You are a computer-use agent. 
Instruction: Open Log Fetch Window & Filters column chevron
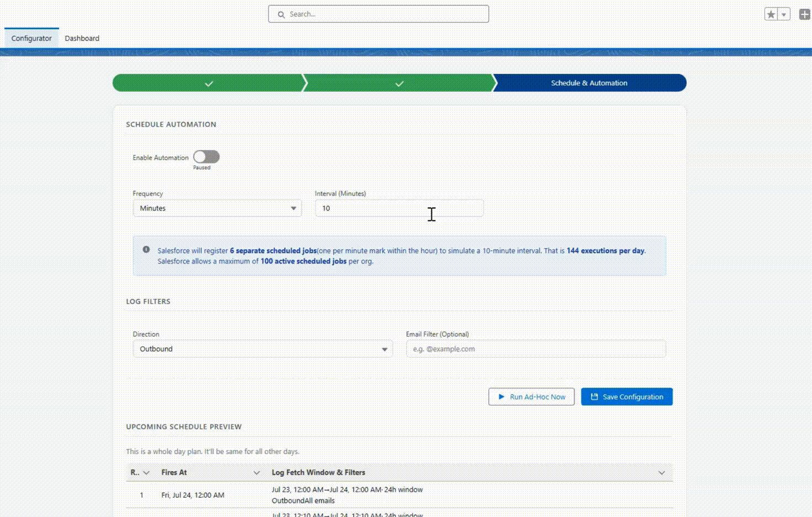pyautogui.click(x=661, y=473)
